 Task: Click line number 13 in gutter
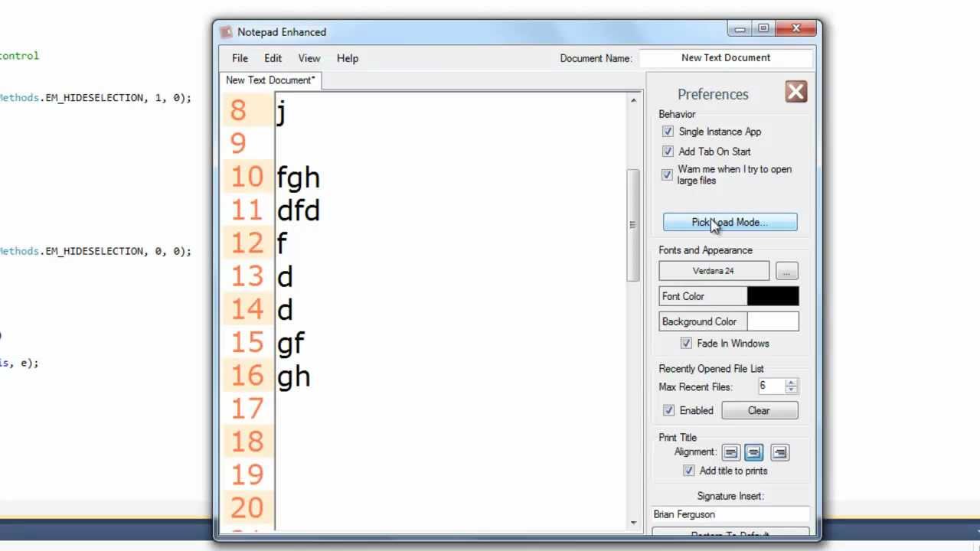[247, 276]
